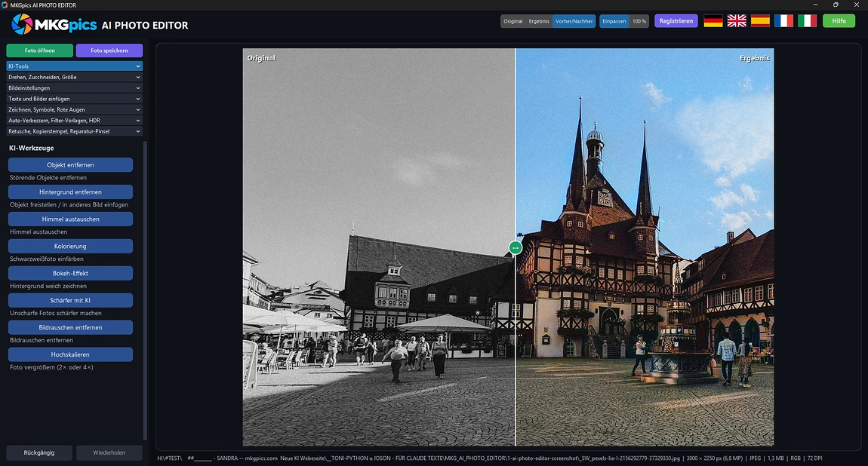Click the before/after divider handle on the image
Viewport: 868px width, 466px height.
[516, 247]
